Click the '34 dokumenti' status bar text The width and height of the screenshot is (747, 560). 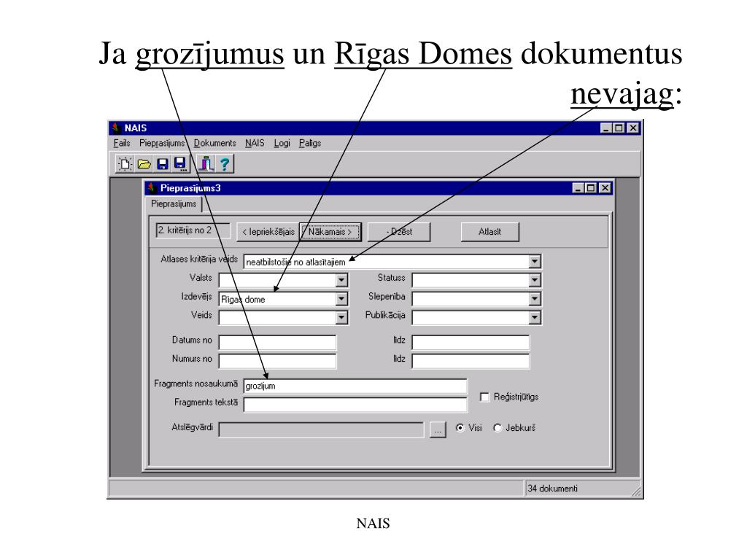pos(553,489)
